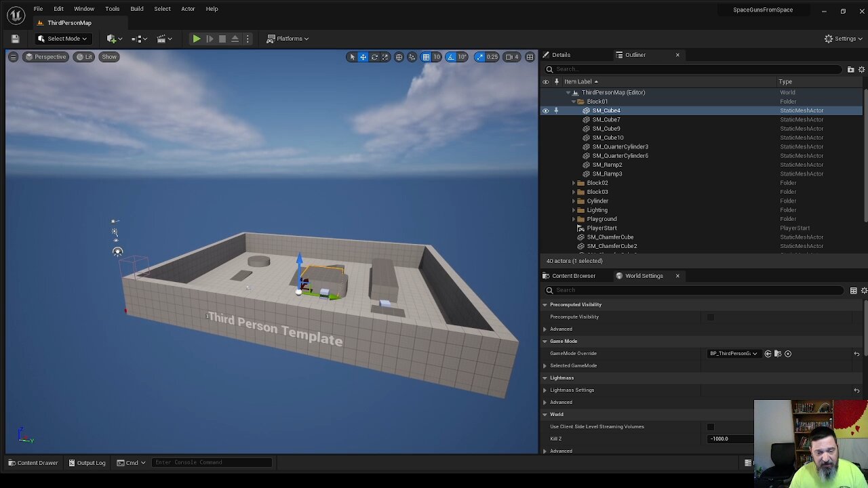This screenshot has height=488, width=868.
Task: Toggle pin icon on SM_Cube4 row
Action: click(x=556, y=110)
